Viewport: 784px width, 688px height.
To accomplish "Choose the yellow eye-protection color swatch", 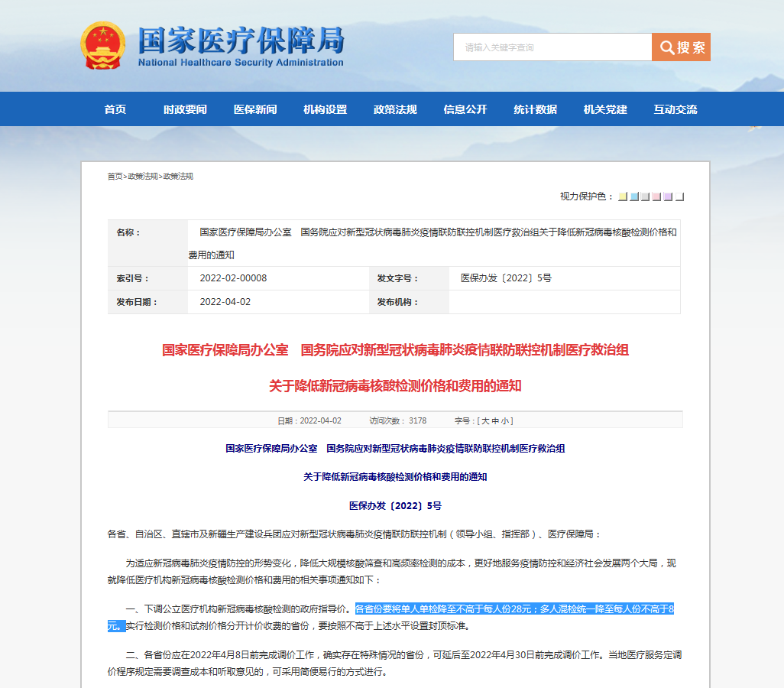I will [623, 197].
